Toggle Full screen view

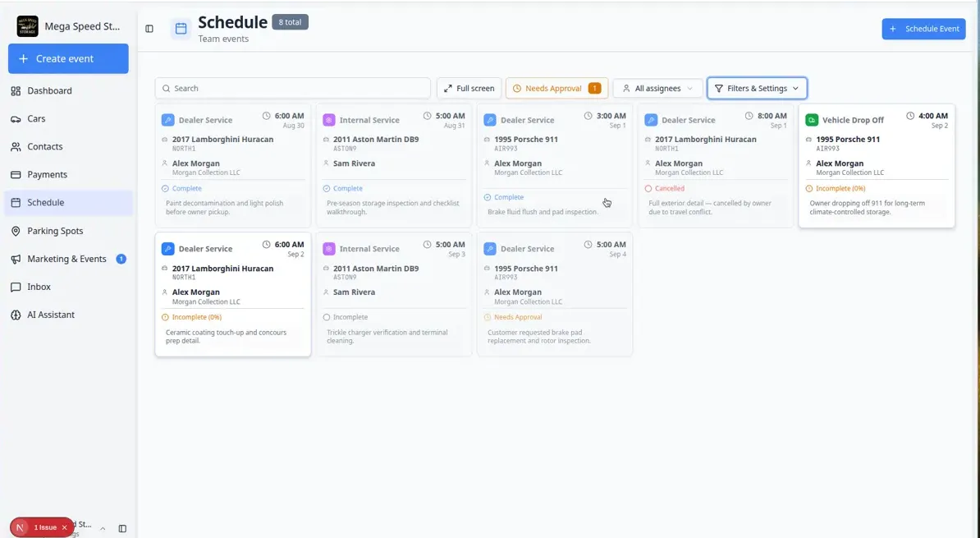[469, 88]
